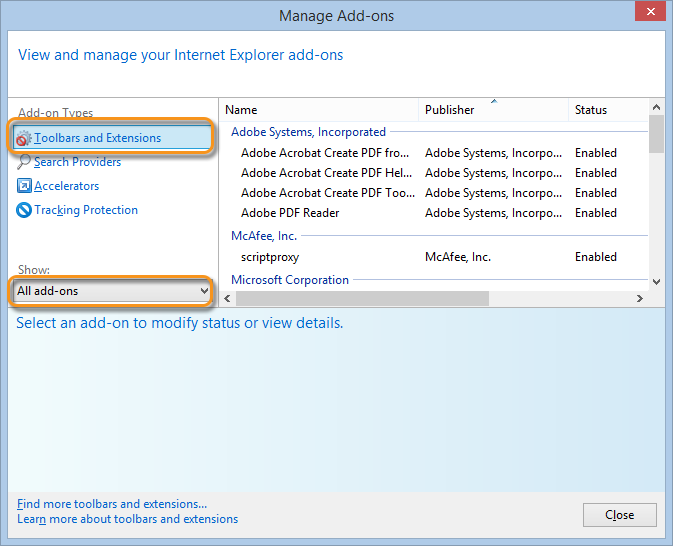Click the Toolbars and Extensions gear icon
Image resolution: width=673 pixels, height=546 pixels.
pos(25,138)
